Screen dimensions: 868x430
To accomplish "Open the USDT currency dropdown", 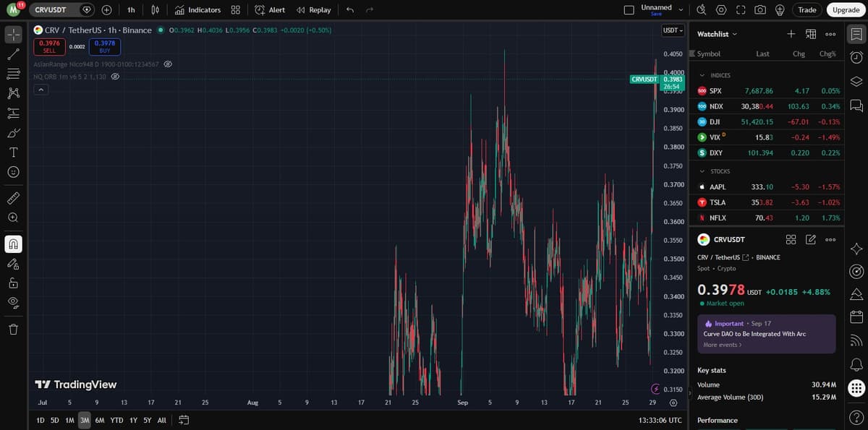I will click(x=673, y=30).
